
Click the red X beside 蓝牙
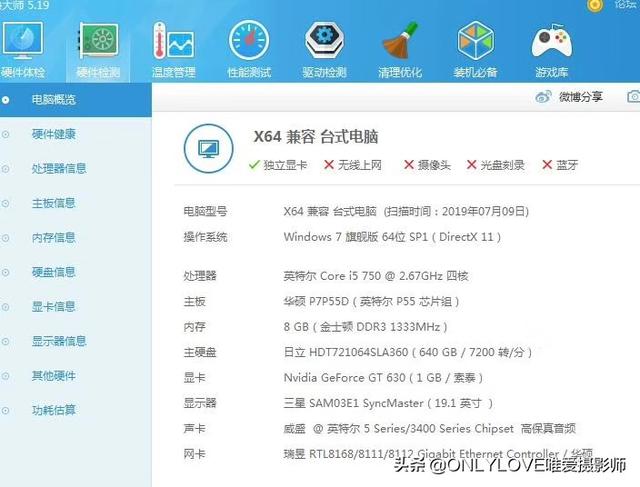[x=547, y=165]
